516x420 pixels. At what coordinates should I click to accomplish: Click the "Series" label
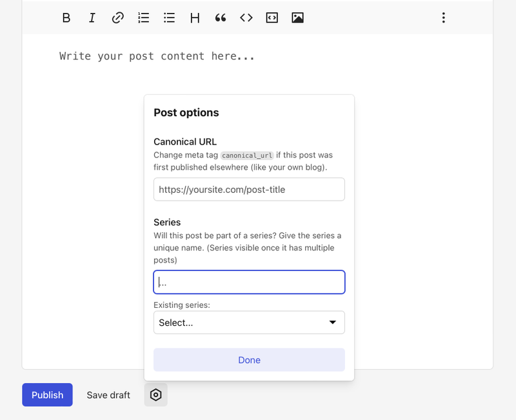pos(167,222)
